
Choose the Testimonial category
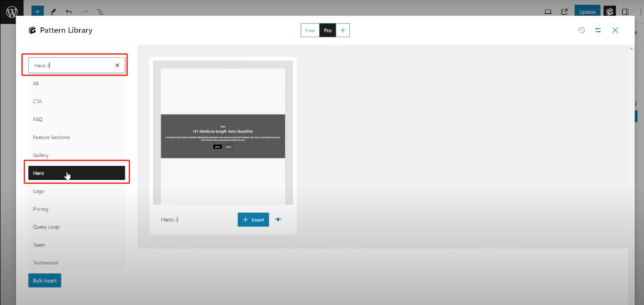click(45, 263)
